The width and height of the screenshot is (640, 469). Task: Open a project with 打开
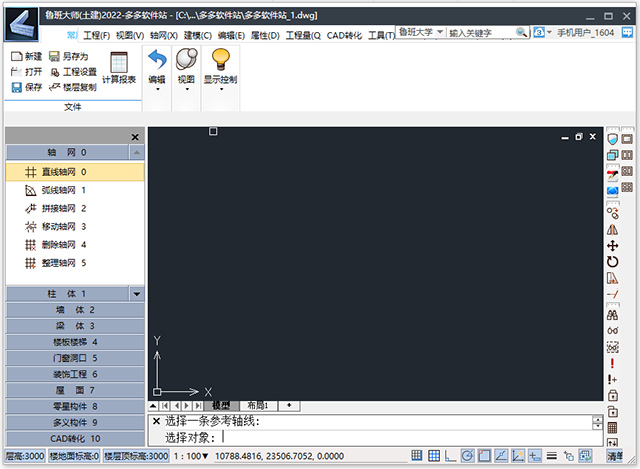click(x=26, y=72)
